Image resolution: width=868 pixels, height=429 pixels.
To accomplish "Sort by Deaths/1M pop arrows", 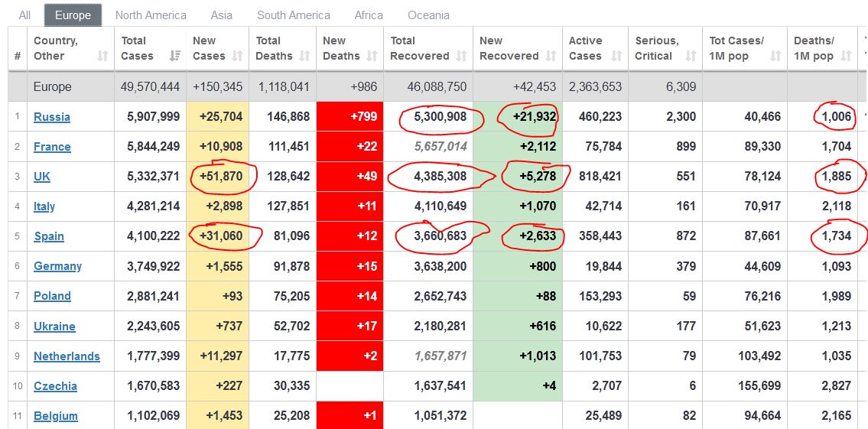I will pyautogui.click(x=846, y=56).
